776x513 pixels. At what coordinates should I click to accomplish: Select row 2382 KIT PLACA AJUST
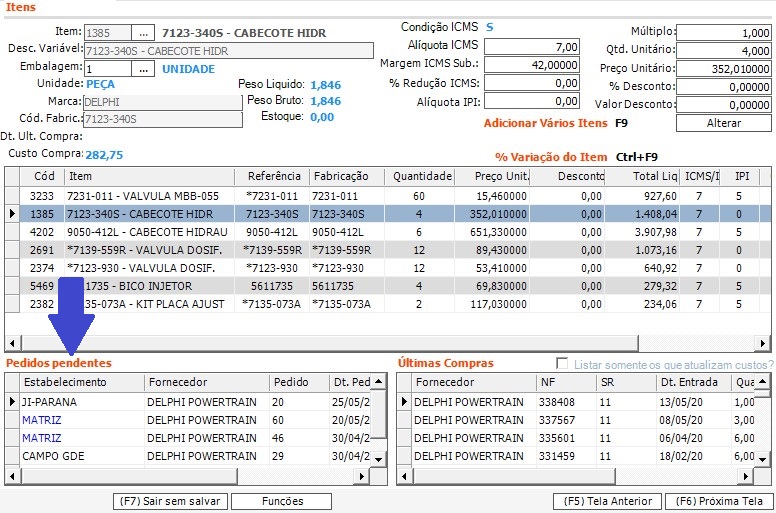coord(388,304)
